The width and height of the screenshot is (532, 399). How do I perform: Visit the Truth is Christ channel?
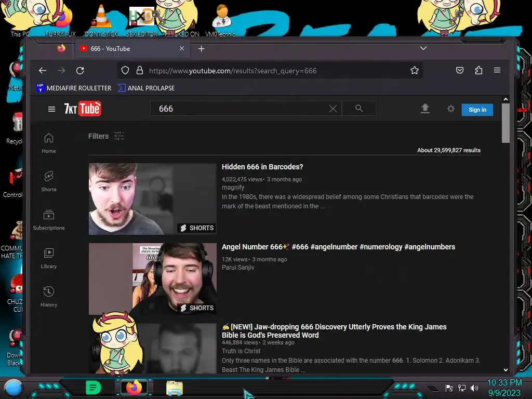[x=241, y=351]
